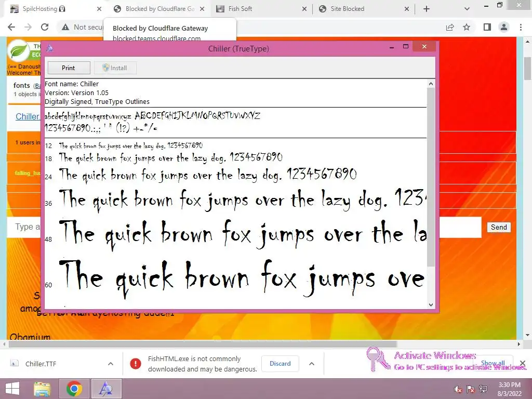Click the Not secure warning icon
Image resolution: width=532 pixels, height=399 pixels.
coord(65,27)
